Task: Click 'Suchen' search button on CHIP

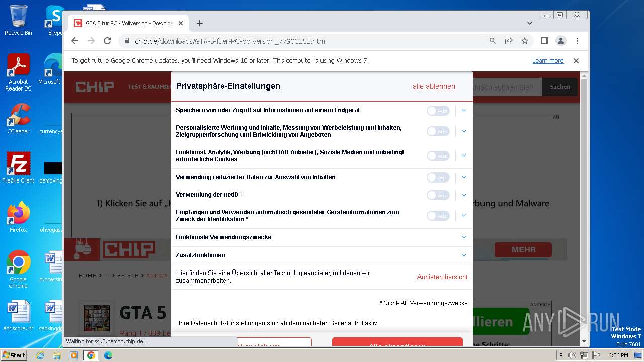Action: pyautogui.click(x=559, y=87)
